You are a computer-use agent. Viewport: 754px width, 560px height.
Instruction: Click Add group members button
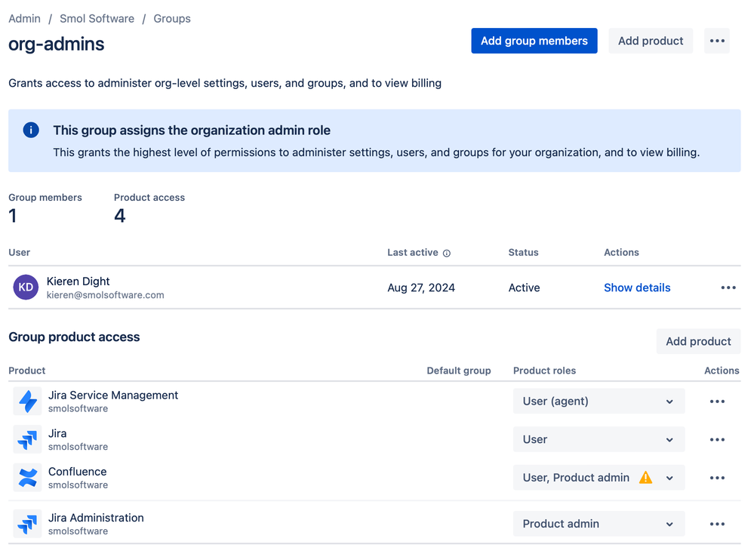[x=534, y=41]
